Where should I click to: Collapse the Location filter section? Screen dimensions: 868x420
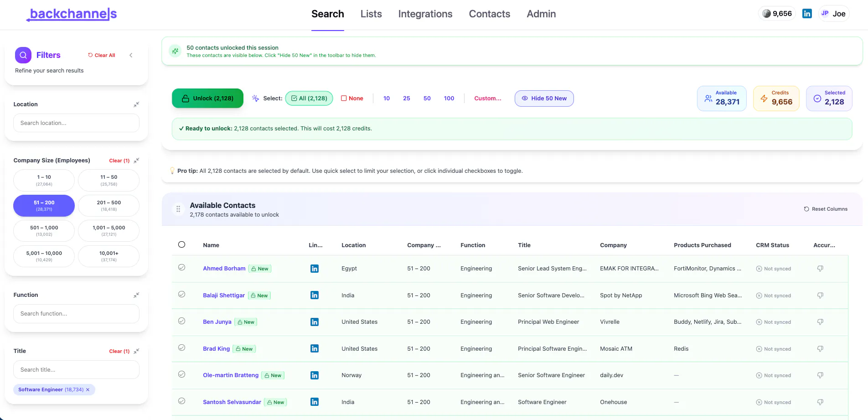click(x=136, y=104)
